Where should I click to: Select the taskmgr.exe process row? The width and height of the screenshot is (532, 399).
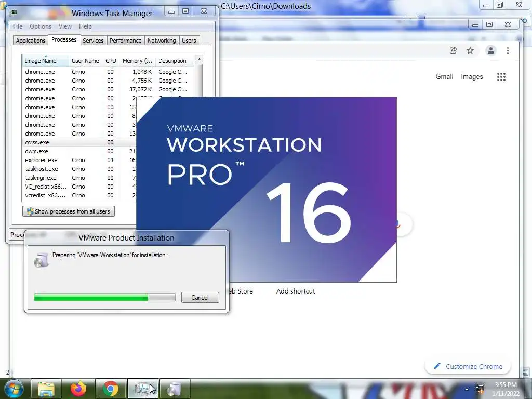tap(79, 178)
